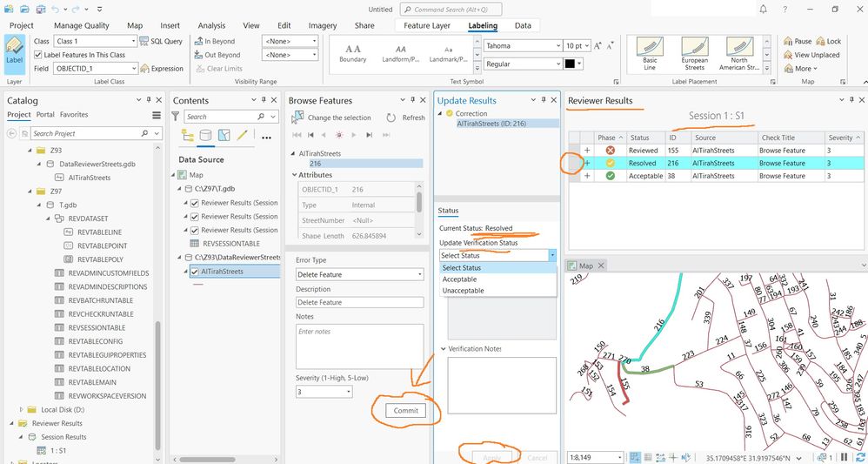The image size is (868, 464).
Task: Open the Class 1 label class dropdown
Action: (x=133, y=41)
